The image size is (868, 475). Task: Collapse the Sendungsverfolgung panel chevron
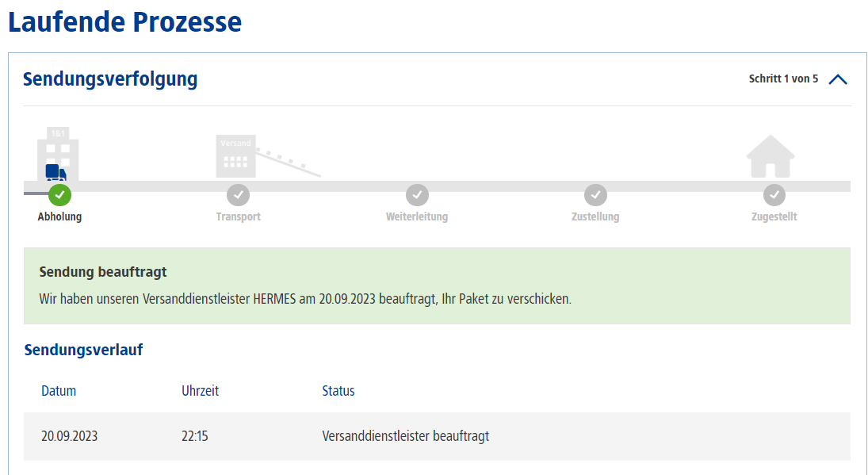[838, 80]
